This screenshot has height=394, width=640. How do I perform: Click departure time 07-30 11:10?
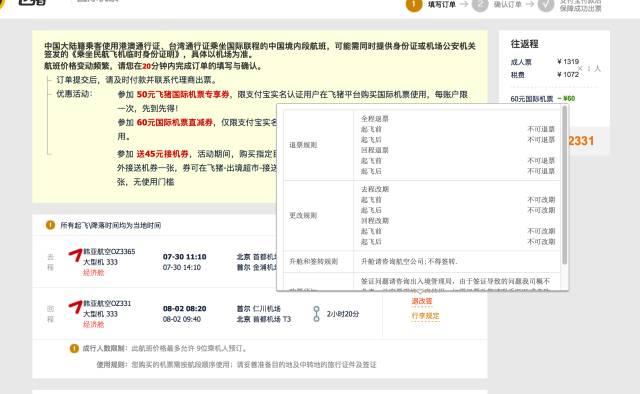pos(184,257)
